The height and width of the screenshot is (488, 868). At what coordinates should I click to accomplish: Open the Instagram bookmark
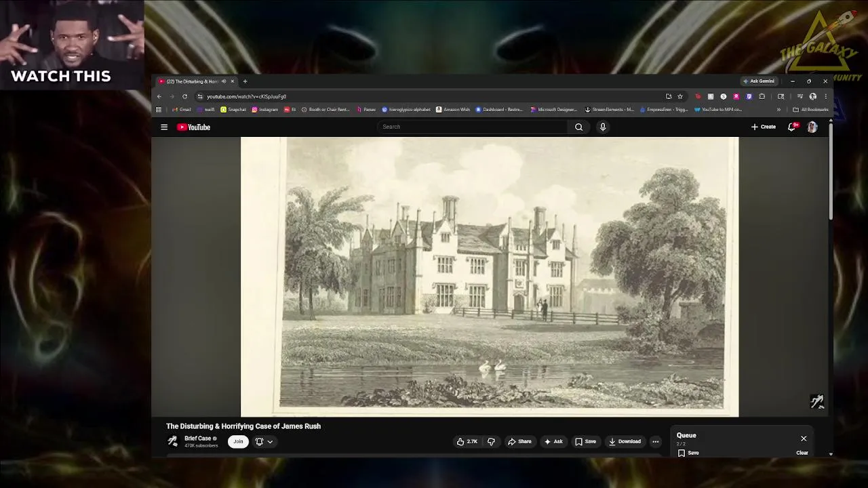(265, 109)
